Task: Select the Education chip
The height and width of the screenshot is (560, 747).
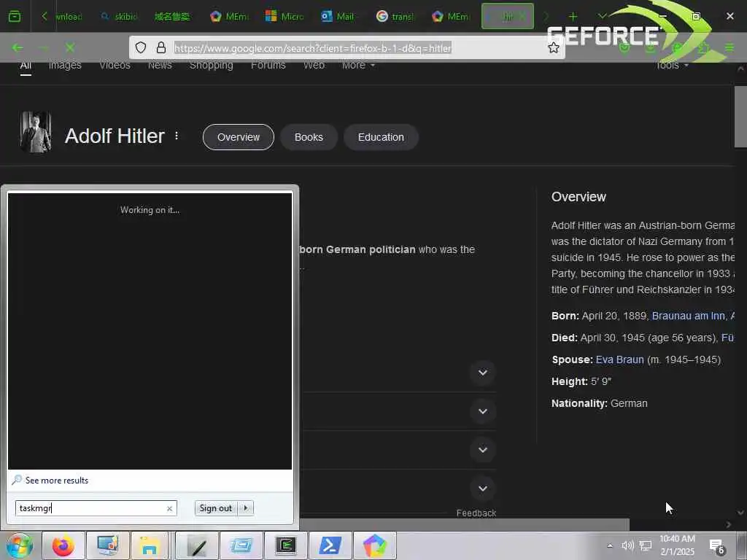Action: pos(381,137)
